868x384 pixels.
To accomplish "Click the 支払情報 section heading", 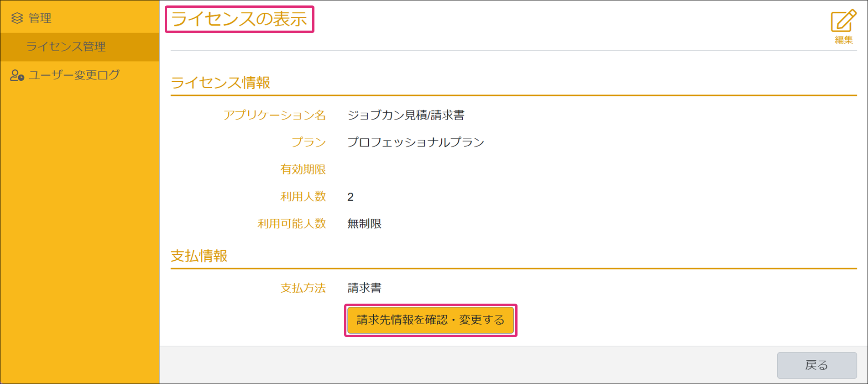I will (x=199, y=256).
